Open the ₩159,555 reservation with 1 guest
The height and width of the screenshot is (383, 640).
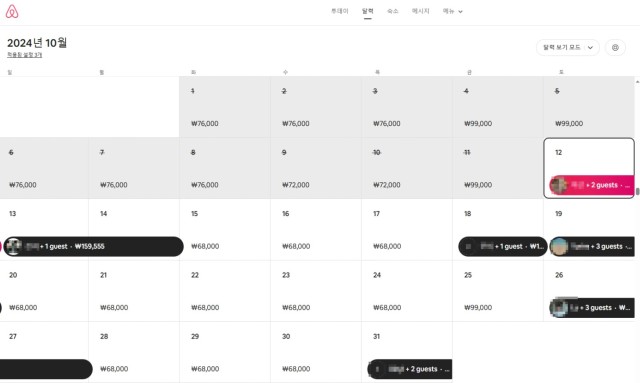pos(93,246)
